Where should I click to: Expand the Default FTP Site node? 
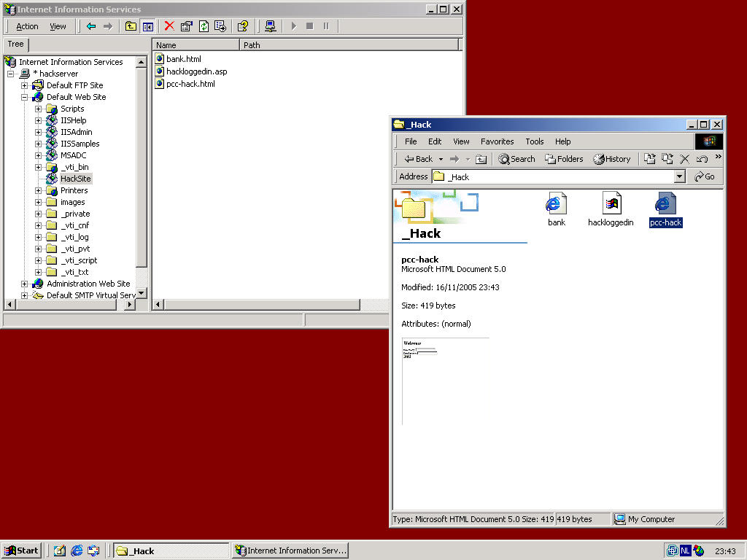24,86
